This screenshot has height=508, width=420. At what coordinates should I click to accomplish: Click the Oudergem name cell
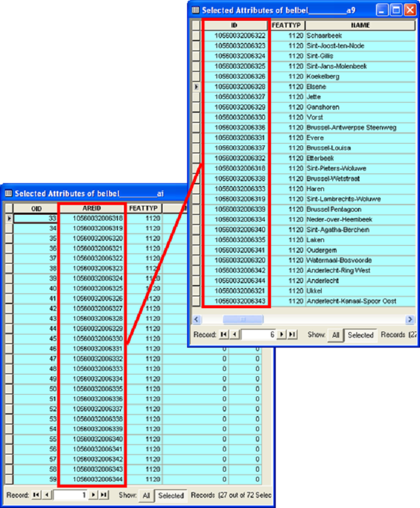360,250
